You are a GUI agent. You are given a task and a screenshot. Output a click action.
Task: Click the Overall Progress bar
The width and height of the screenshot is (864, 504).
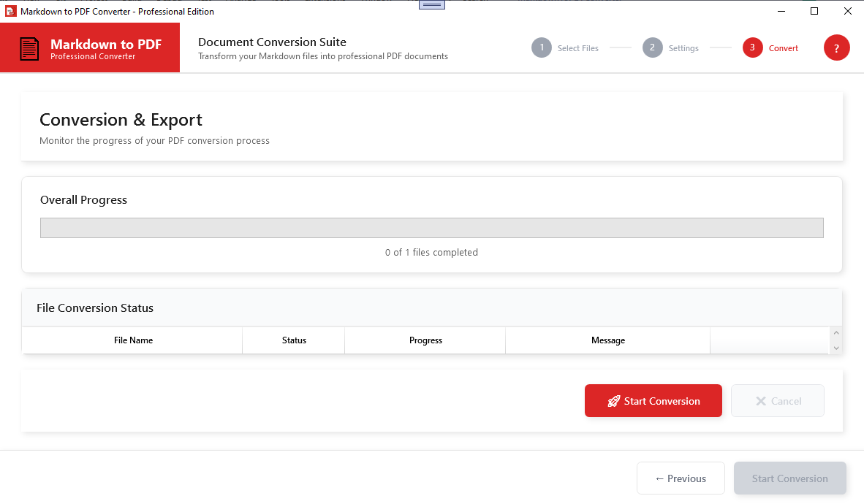click(x=431, y=228)
